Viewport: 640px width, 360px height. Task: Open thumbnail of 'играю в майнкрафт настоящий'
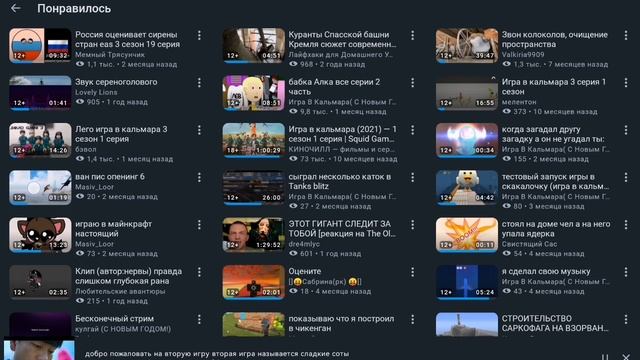[x=40, y=235]
